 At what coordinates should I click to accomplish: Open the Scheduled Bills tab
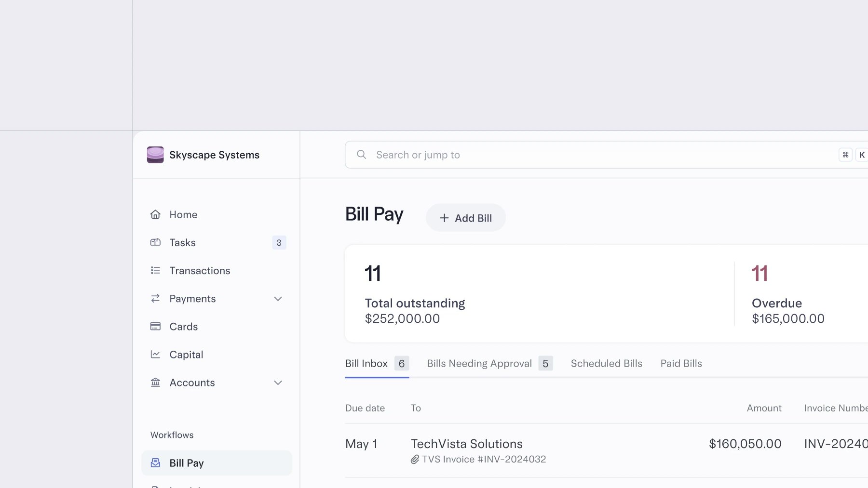point(607,364)
